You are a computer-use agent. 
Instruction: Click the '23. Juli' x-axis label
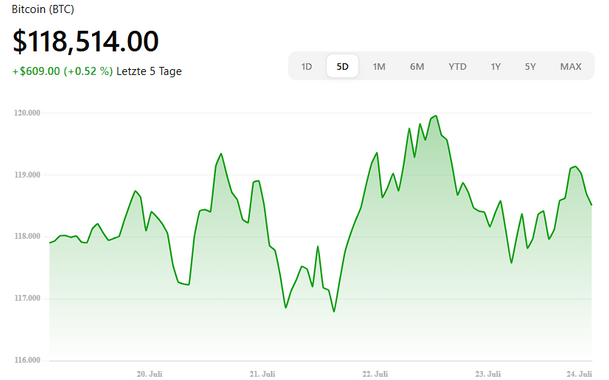pyautogui.click(x=488, y=374)
